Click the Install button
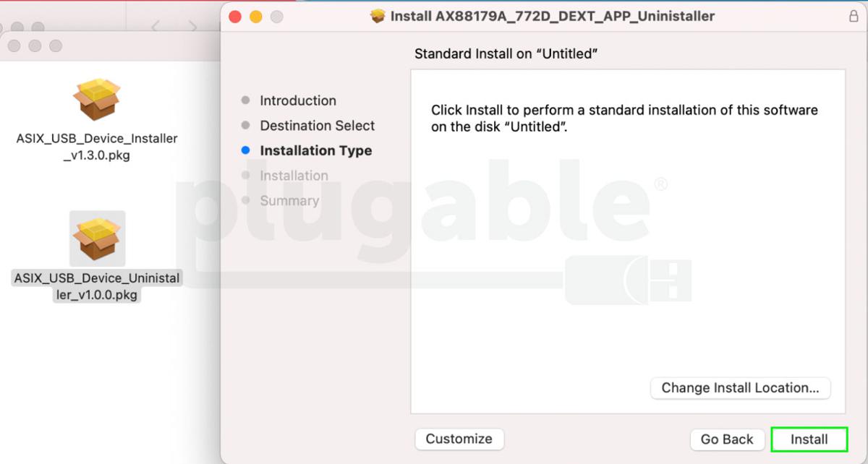The width and height of the screenshot is (868, 464). [809, 439]
